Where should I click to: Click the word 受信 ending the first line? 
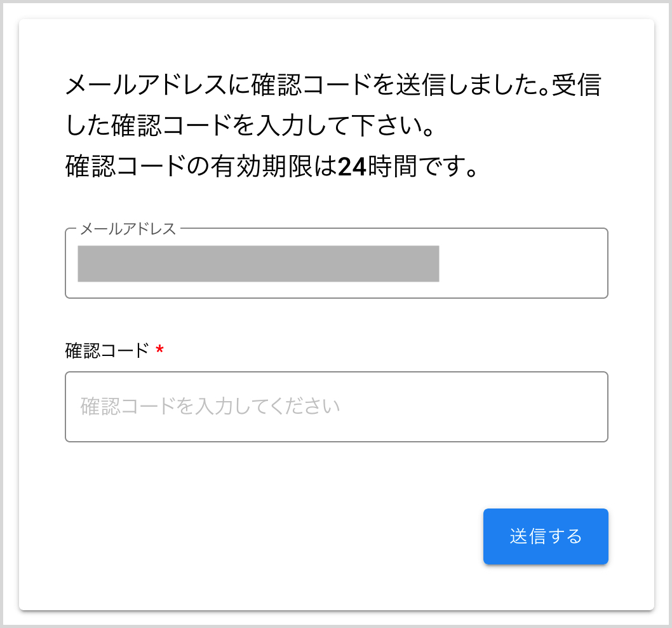coord(576,85)
